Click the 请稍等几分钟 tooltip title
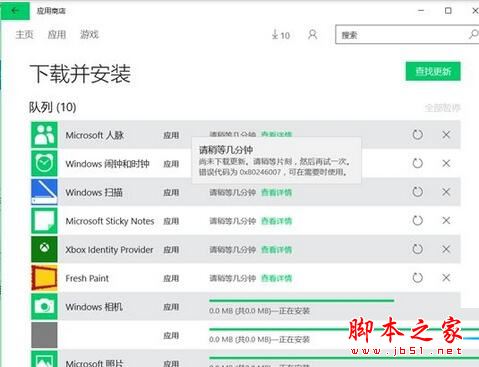This screenshot has height=367, width=479. tap(226, 150)
